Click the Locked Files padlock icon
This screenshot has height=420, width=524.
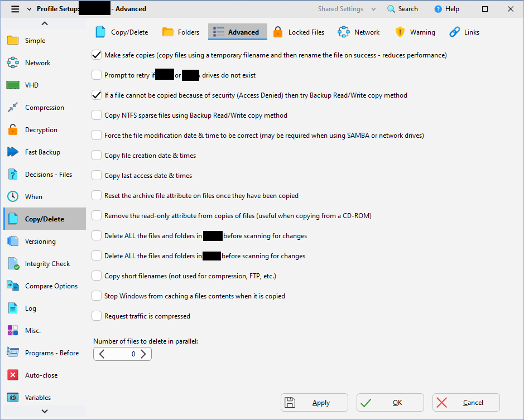point(278,32)
